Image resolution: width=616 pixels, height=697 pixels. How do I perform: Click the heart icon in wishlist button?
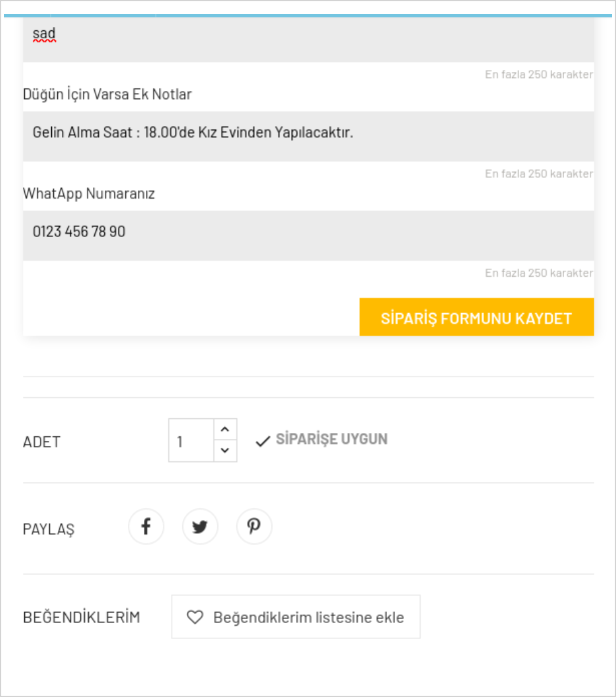point(195,617)
